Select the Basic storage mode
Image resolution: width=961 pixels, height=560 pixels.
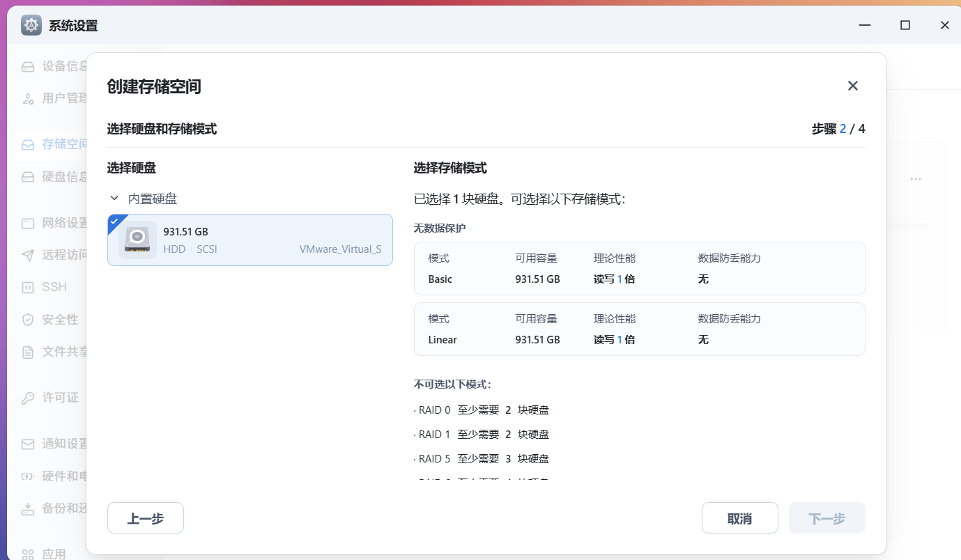pos(639,269)
